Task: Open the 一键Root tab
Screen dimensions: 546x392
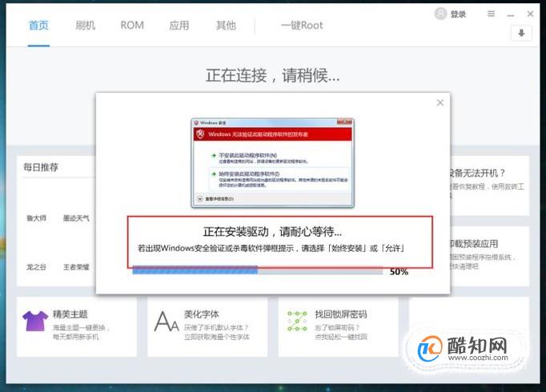Action: (302, 26)
